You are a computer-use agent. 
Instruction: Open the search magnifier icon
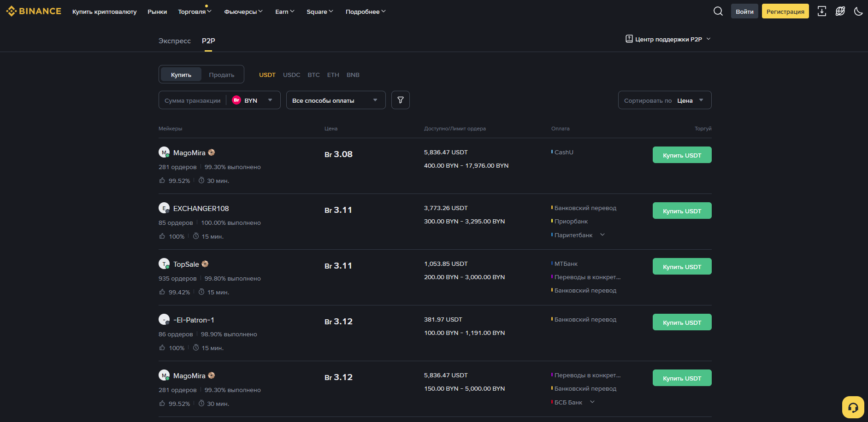tap(718, 11)
